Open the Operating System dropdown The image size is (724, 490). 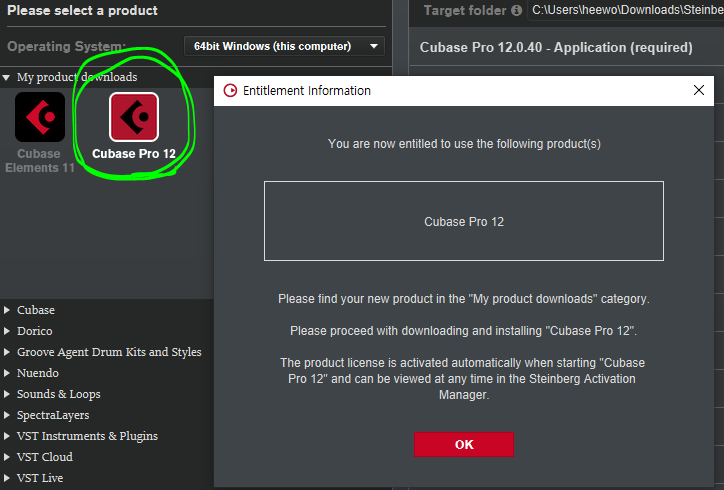(x=284, y=46)
